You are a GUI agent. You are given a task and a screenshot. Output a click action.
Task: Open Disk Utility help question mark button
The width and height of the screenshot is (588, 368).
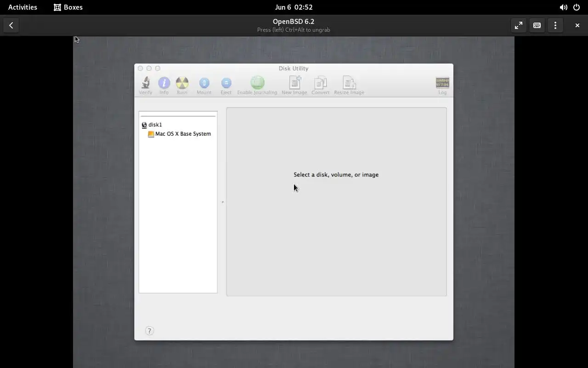click(x=149, y=331)
